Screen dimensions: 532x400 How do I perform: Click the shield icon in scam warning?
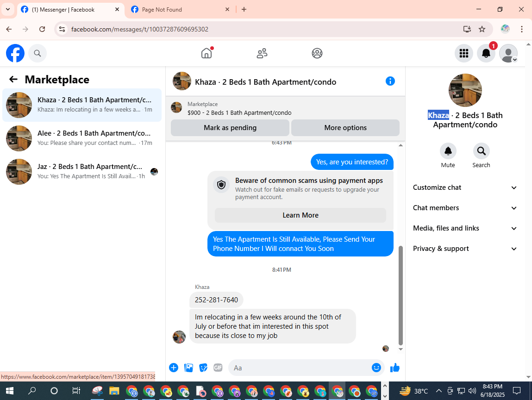pos(221,185)
